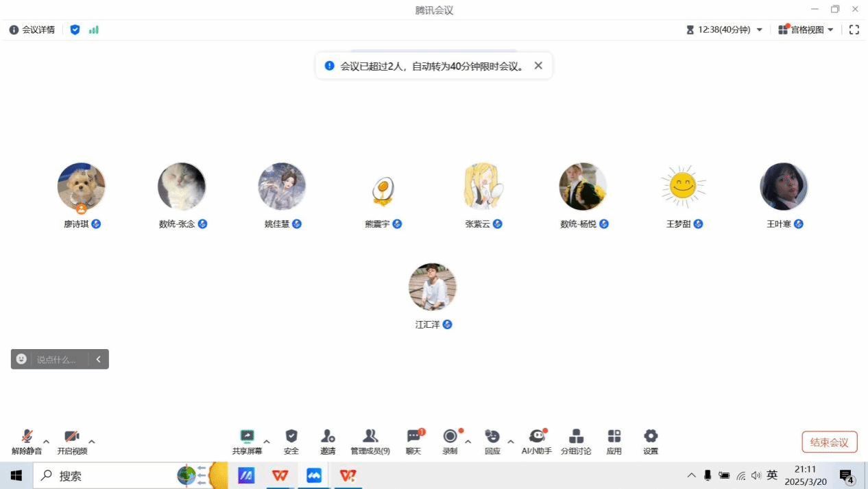The image size is (868, 489).
Task: Start recording with the 录制 icon
Action: (x=450, y=437)
